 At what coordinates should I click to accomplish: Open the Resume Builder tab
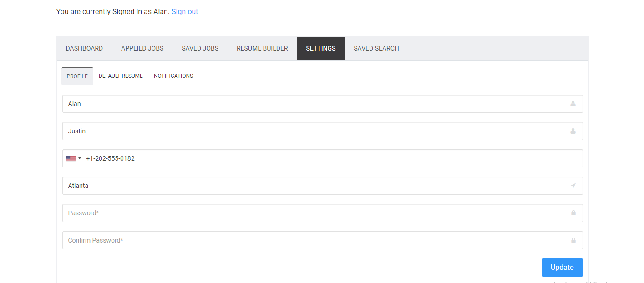click(x=262, y=48)
